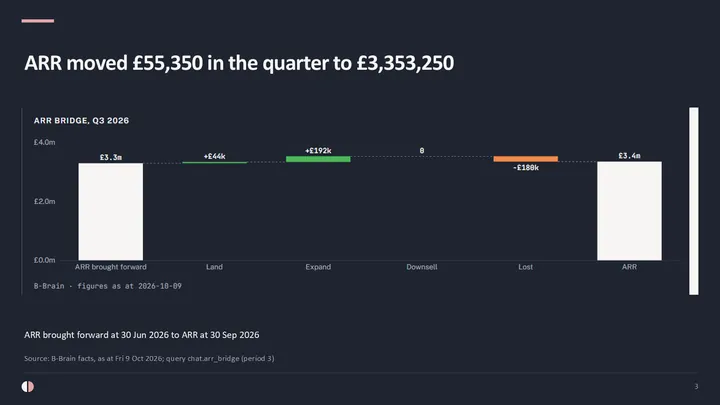Click the slide title about ARR moved £55,350
720x405 pixels.
coord(239,63)
